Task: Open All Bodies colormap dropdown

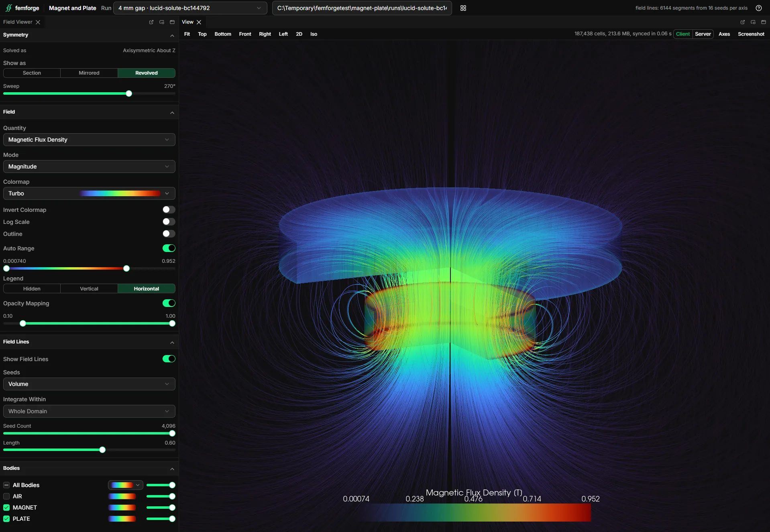Action: pos(126,485)
